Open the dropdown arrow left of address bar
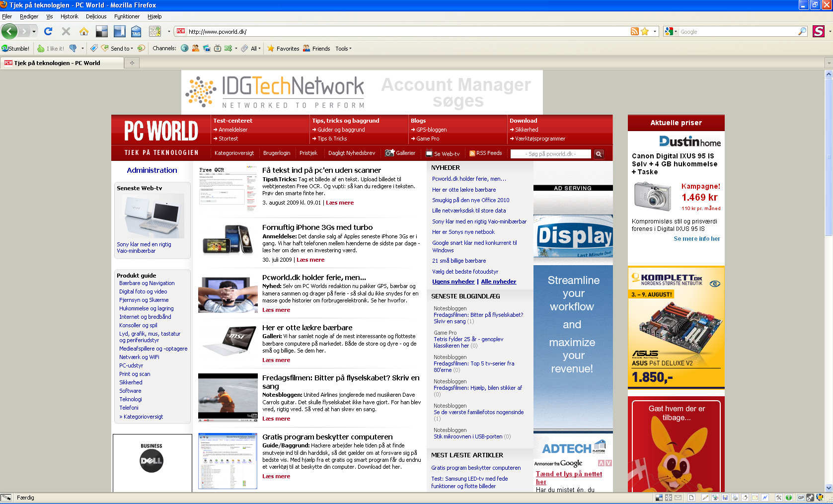This screenshot has height=504, width=833. (x=169, y=31)
